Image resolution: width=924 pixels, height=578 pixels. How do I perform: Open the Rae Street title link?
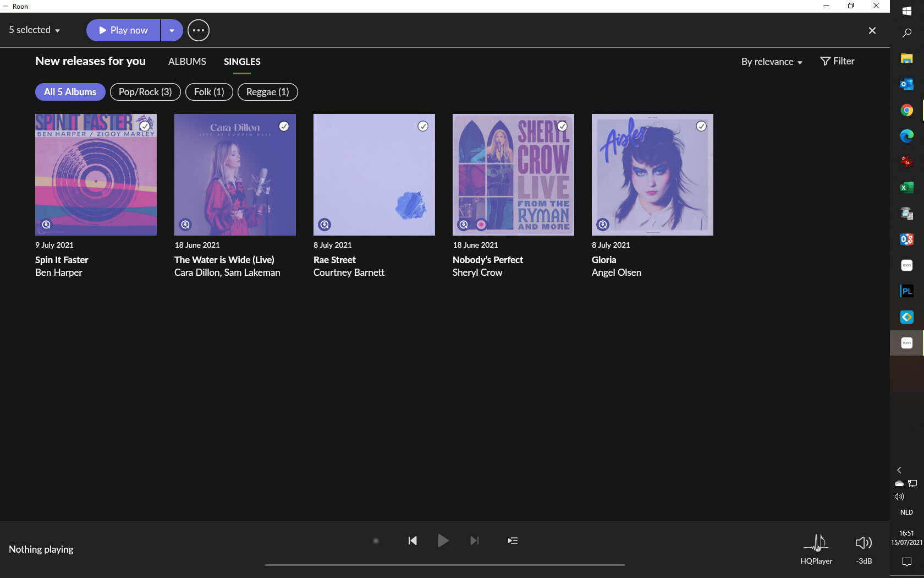pyautogui.click(x=334, y=260)
